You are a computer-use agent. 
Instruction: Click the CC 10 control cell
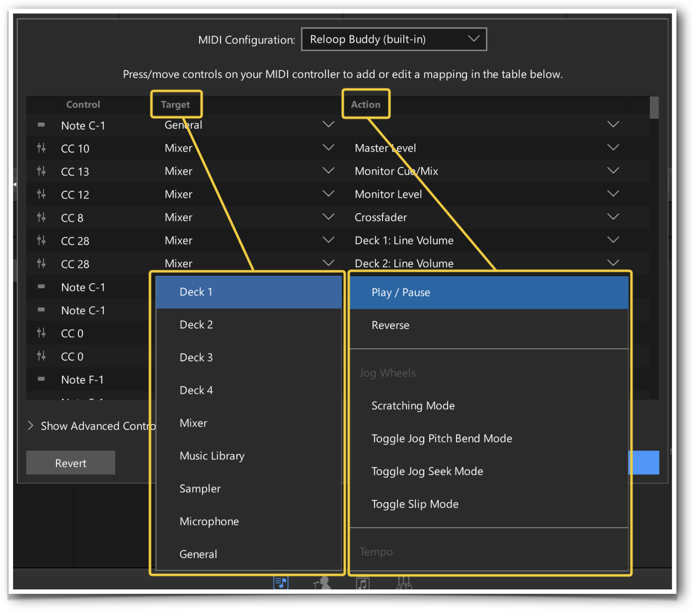pyautogui.click(x=75, y=149)
